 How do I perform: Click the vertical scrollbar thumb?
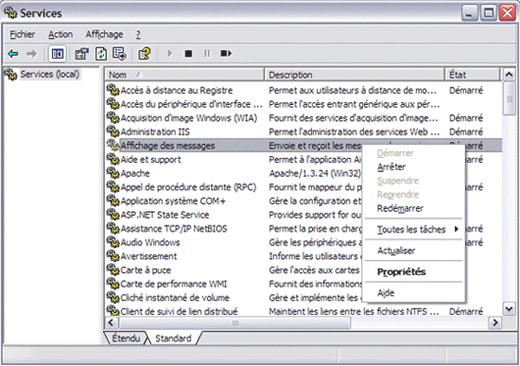coord(509,99)
